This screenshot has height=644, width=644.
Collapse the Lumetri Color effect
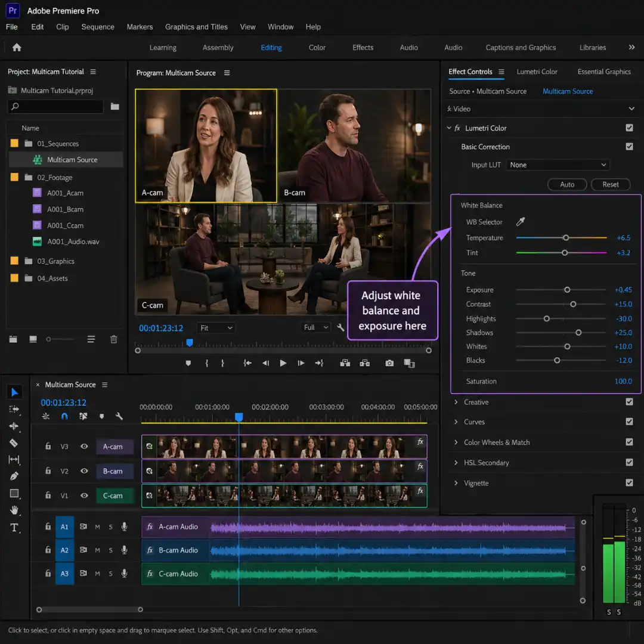tap(449, 128)
